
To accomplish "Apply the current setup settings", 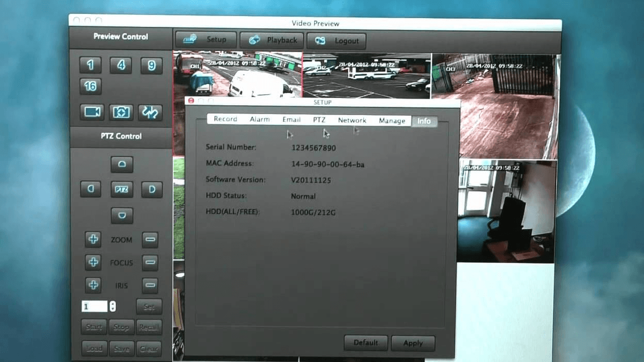I will (413, 343).
